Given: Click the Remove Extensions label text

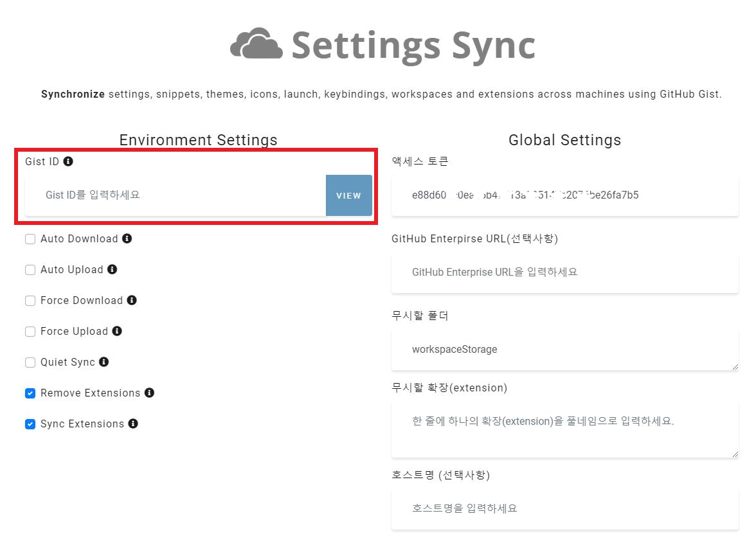Looking at the screenshot, I should [x=90, y=393].
